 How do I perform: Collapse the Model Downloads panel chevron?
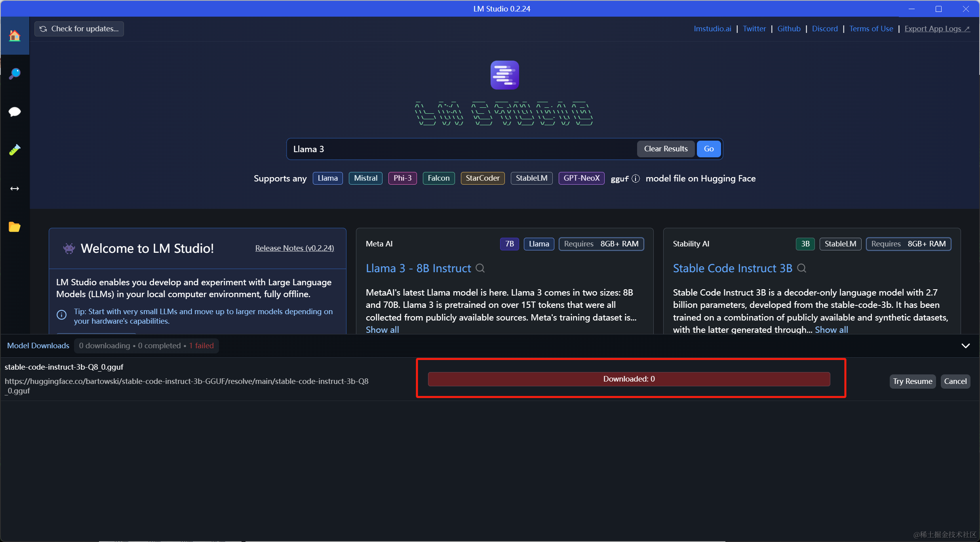(x=965, y=346)
